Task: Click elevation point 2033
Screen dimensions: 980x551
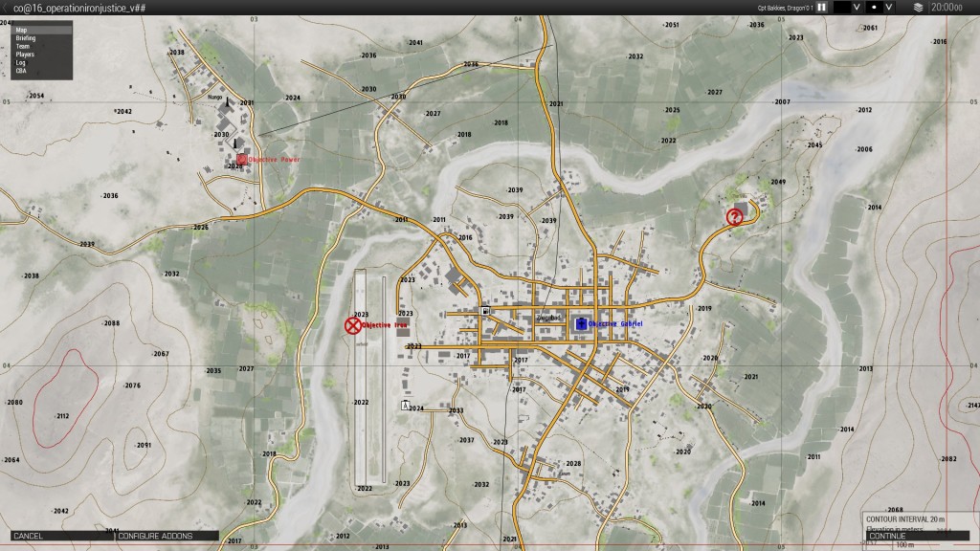Action: tap(455, 411)
